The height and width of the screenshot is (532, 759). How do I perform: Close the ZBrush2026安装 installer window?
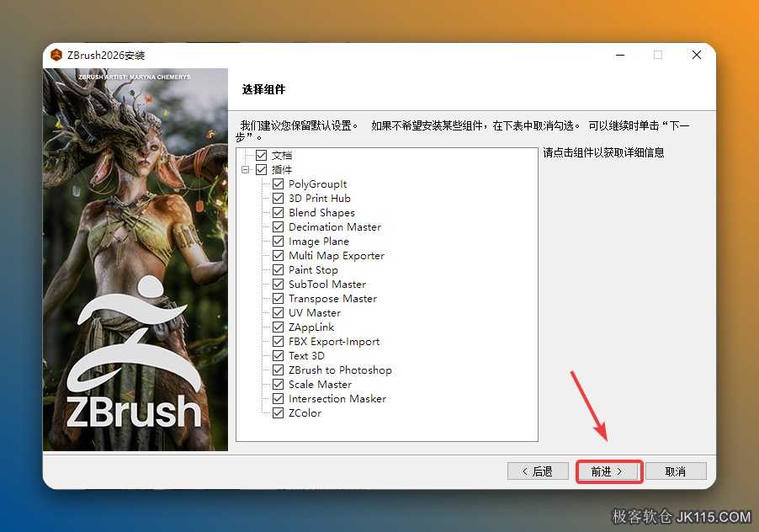point(697,56)
